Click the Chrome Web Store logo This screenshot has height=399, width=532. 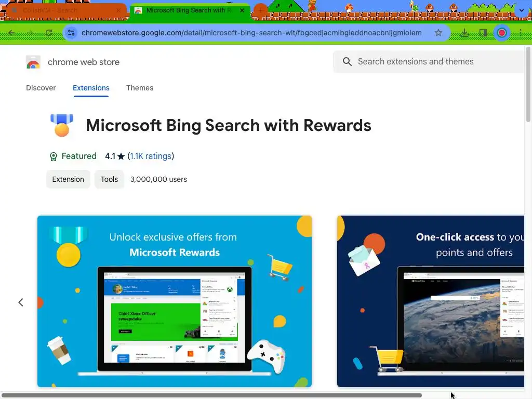(33, 62)
